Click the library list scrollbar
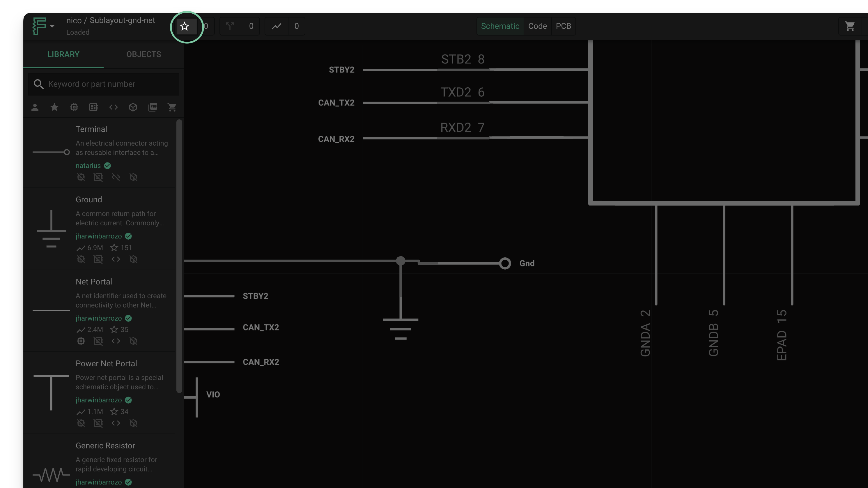868x488 pixels. (x=179, y=256)
